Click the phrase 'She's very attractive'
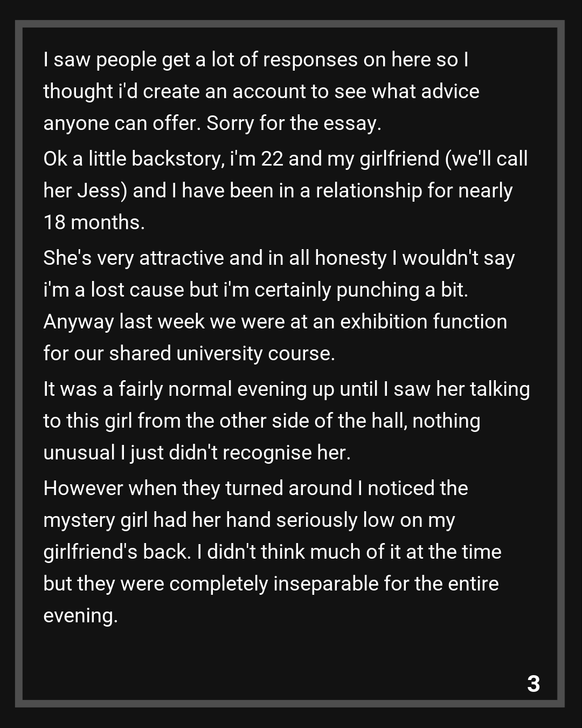The width and height of the screenshot is (582, 728). pos(134,258)
